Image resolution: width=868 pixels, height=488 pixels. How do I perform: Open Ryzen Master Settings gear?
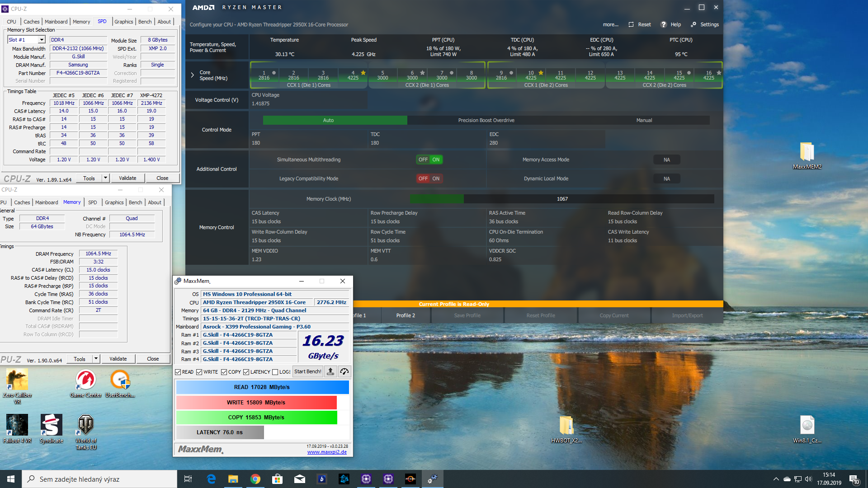tap(693, 24)
